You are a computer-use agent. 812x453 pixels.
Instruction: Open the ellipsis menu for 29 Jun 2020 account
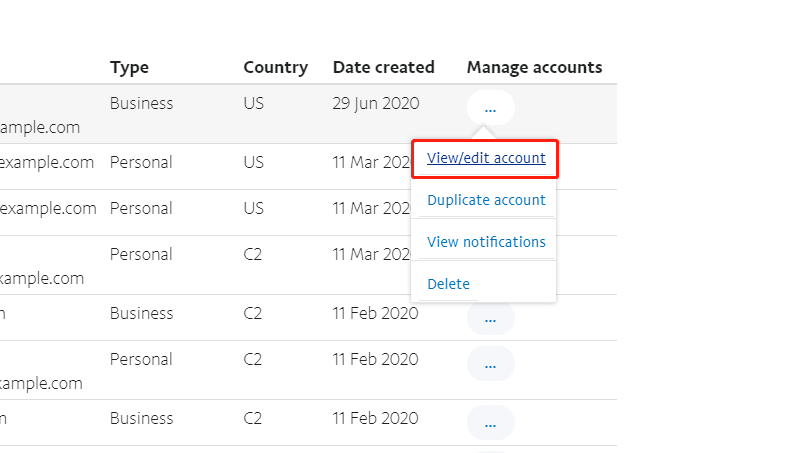[x=490, y=108]
